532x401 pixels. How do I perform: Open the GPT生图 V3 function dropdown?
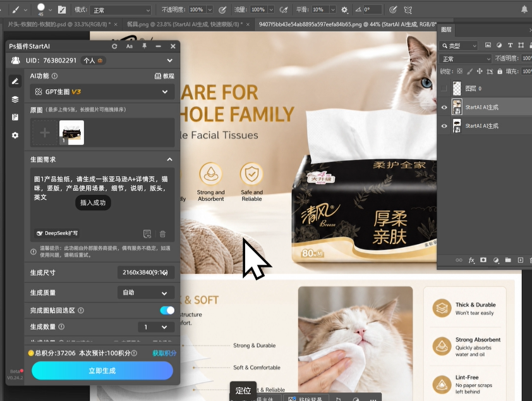102,92
